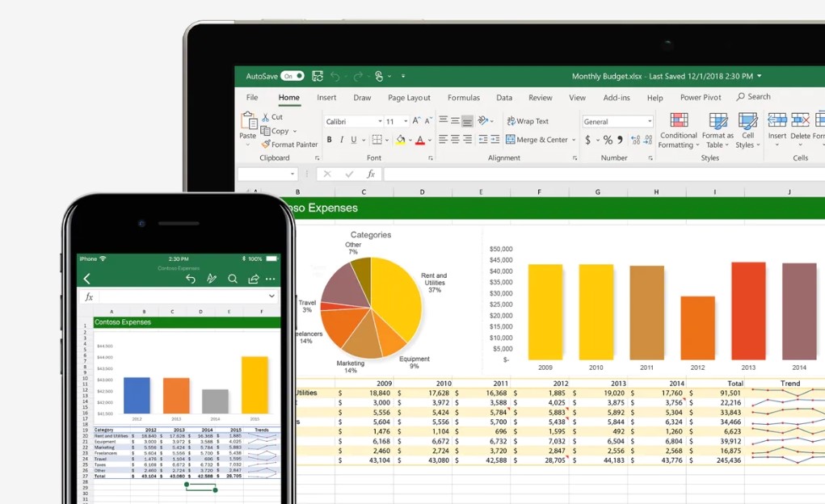
Task: Click the Cell Styles icon
Action: [x=748, y=121]
